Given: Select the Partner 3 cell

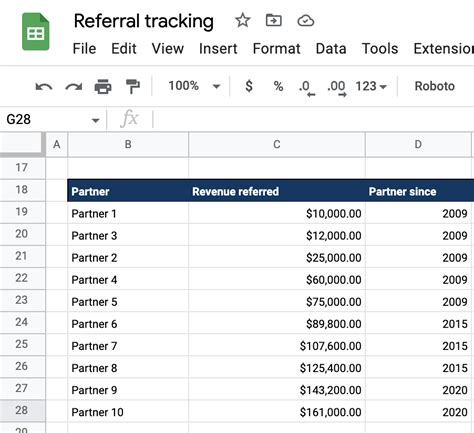Looking at the screenshot, I should click(128, 235).
